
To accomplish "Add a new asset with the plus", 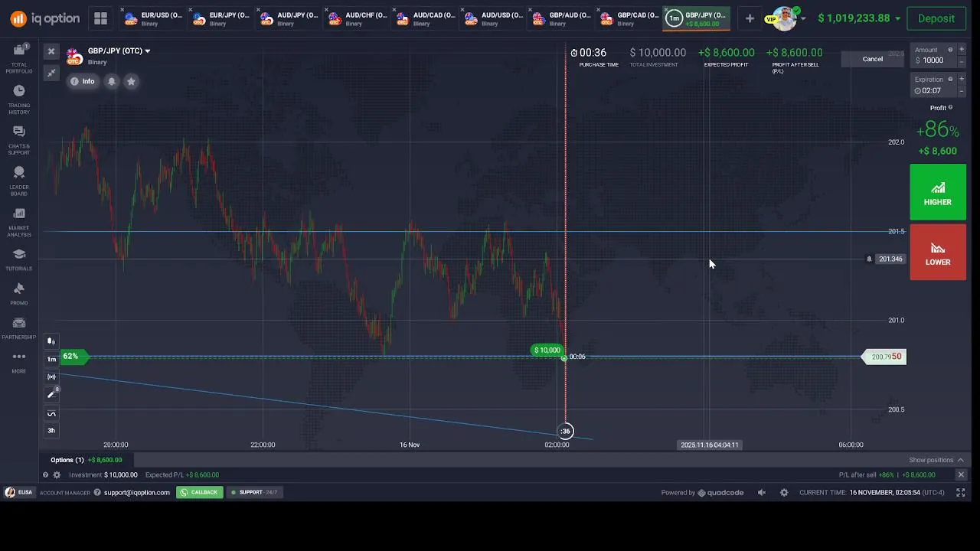I will click(x=750, y=18).
